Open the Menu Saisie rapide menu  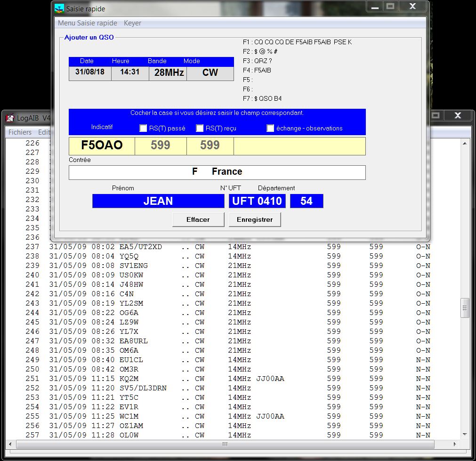pos(88,23)
